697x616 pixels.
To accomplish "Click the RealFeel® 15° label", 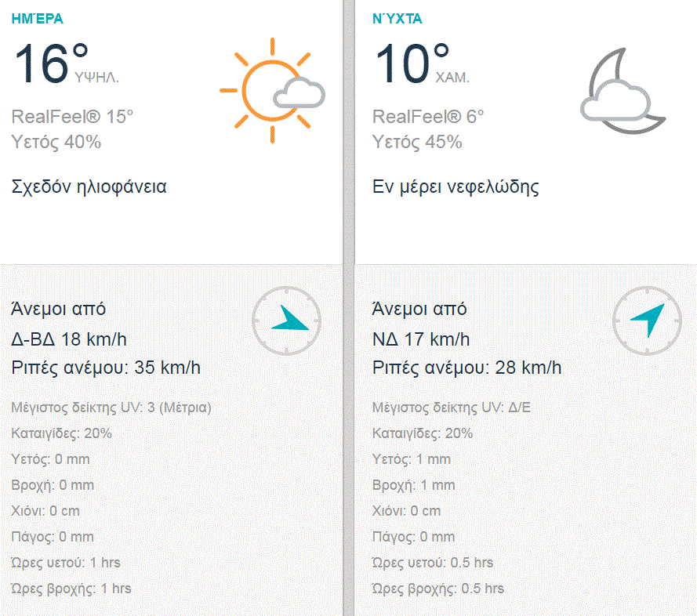I will 73,117.
